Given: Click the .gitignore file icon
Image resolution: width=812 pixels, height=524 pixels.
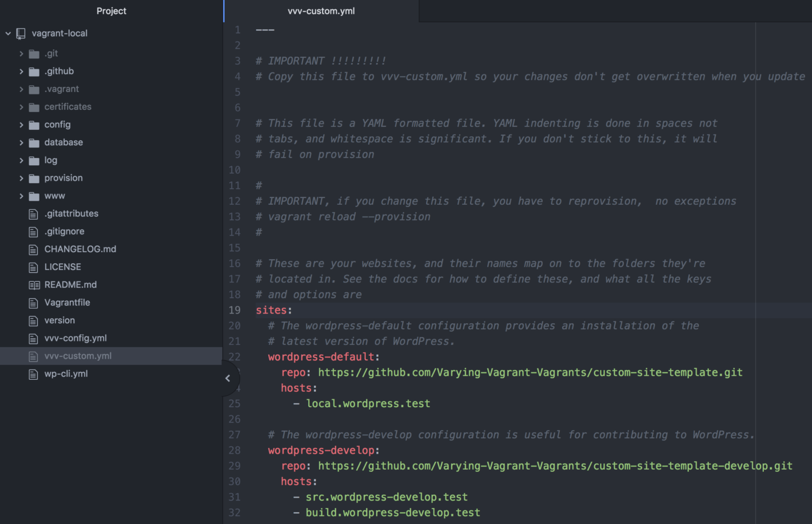Looking at the screenshot, I should [33, 231].
